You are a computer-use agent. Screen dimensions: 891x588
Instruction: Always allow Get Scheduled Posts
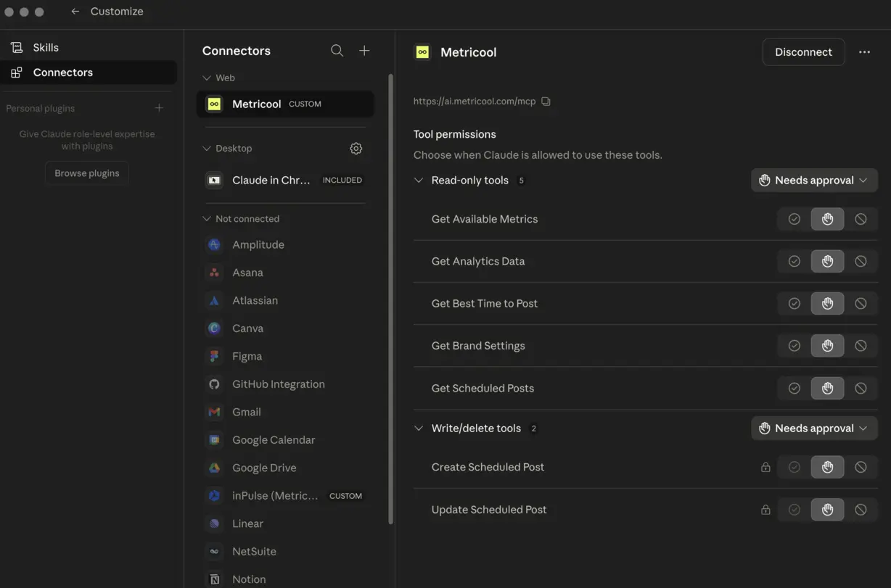coord(794,388)
